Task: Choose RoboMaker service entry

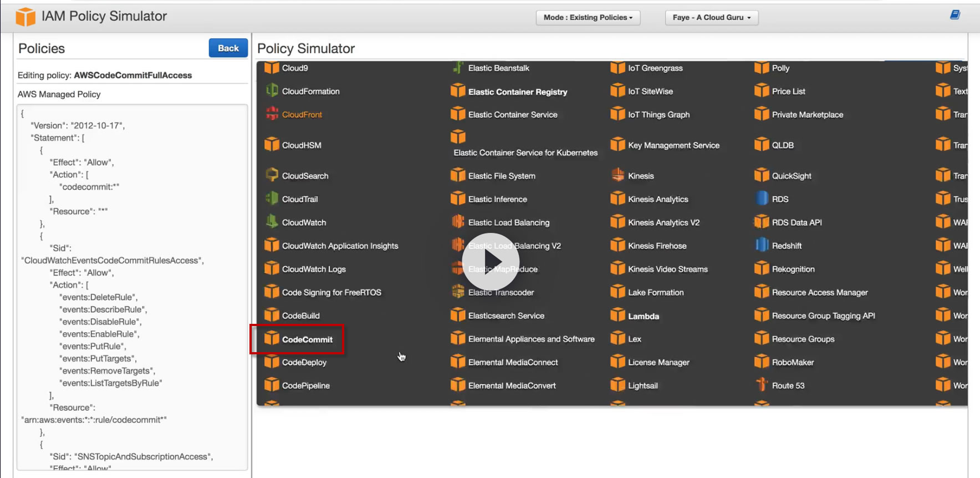Action: pos(793,362)
